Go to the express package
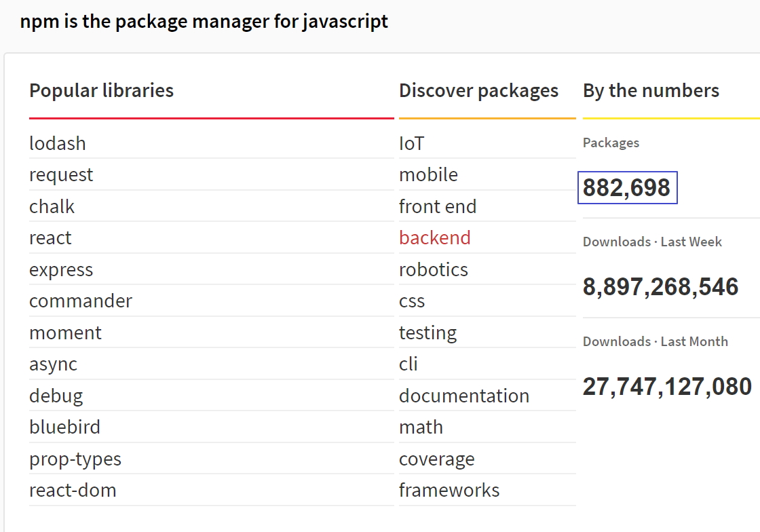Image resolution: width=760 pixels, height=532 pixels. point(61,270)
